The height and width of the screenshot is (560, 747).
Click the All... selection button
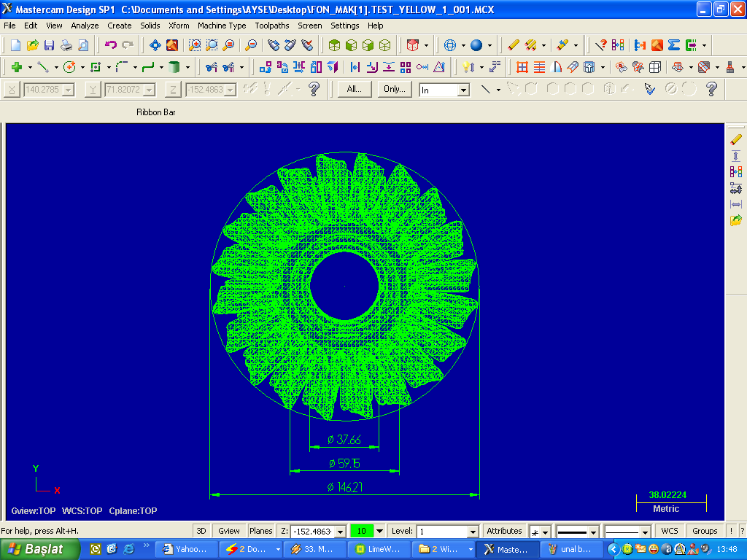tap(355, 89)
